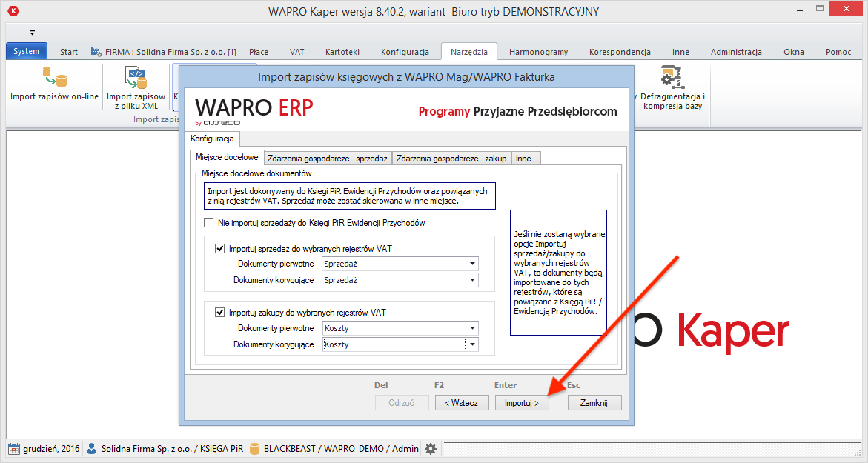
Task: Switch to Zdarzenia gospodarcze - zakup tab
Action: pyautogui.click(x=454, y=157)
